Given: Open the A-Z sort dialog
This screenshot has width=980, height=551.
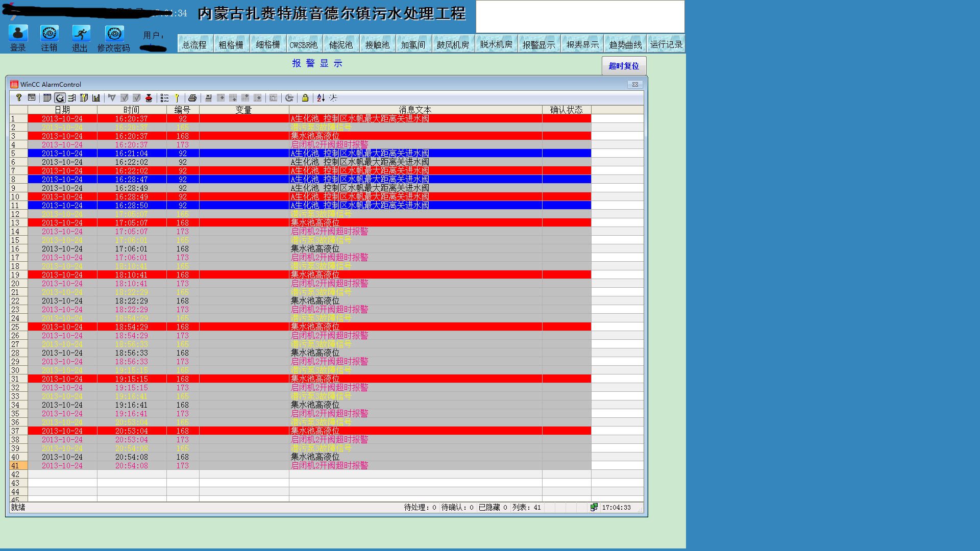Looking at the screenshot, I should [x=321, y=98].
